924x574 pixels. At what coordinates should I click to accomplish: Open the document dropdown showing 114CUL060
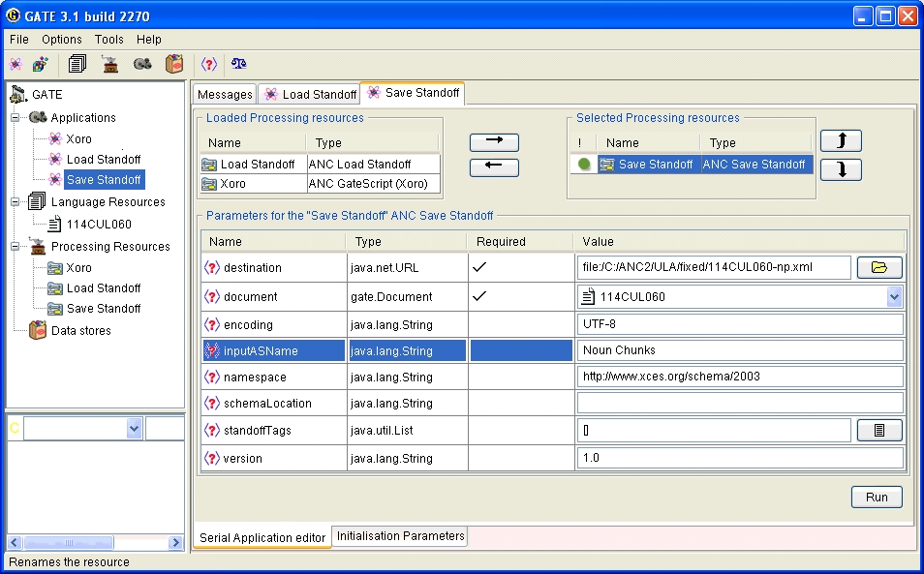click(894, 297)
